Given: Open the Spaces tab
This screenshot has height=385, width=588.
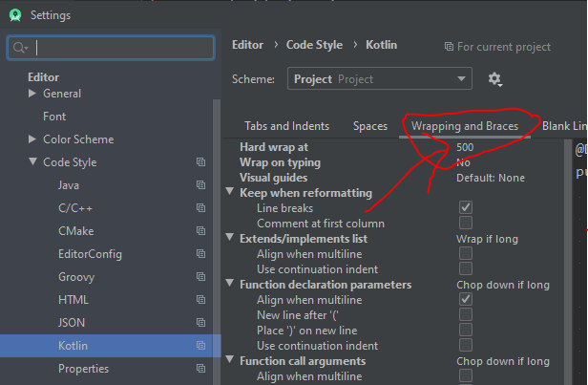Looking at the screenshot, I should [370, 126].
